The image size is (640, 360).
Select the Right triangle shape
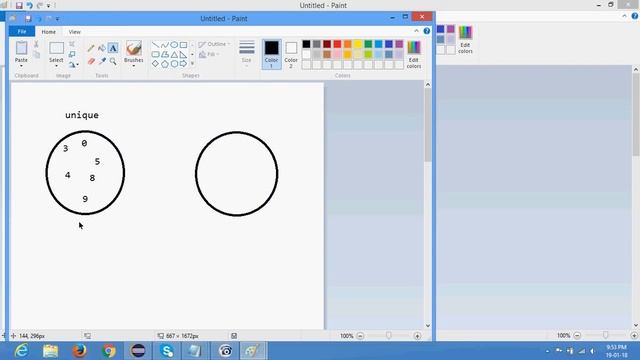tap(183, 54)
